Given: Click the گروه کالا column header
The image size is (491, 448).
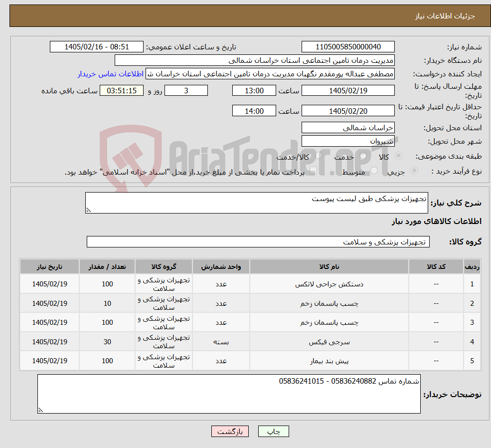Looking at the screenshot, I should click(x=164, y=266).
